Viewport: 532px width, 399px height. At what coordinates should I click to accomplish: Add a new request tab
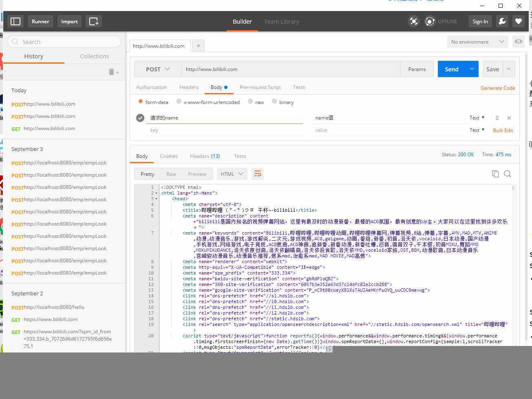(x=199, y=46)
